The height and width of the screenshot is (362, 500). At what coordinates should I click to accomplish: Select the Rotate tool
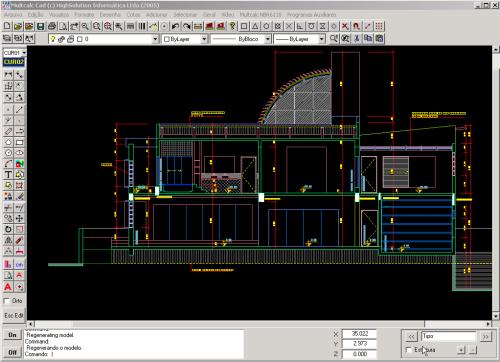click(8, 229)
